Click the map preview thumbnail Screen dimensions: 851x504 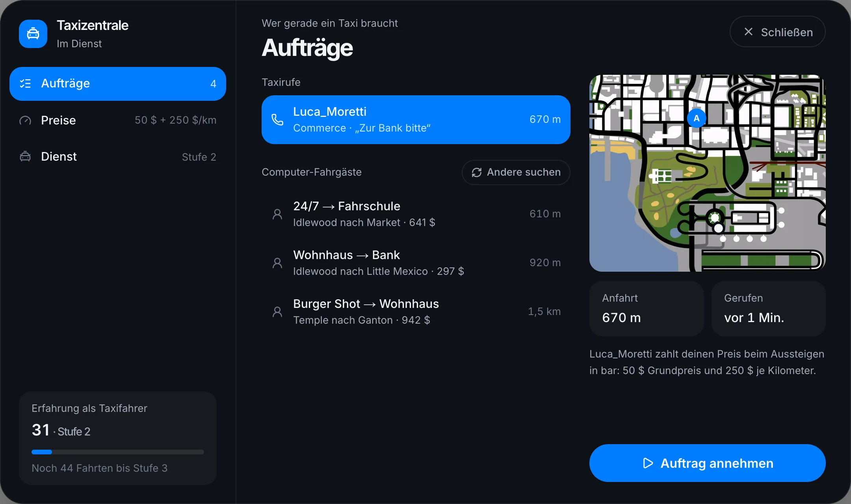click(x=708, y=173)
